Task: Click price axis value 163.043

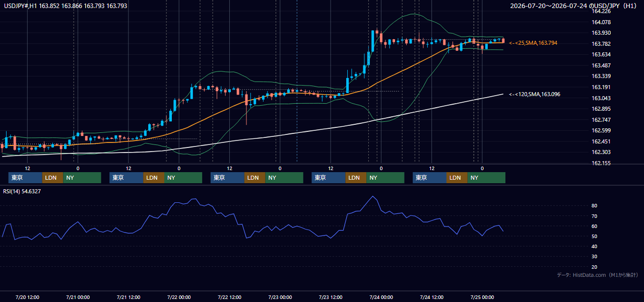Action: coord(601,98)
